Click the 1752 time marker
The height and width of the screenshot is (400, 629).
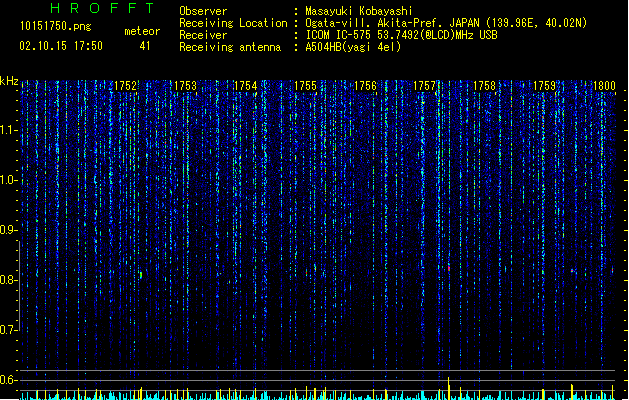(126, 86)
